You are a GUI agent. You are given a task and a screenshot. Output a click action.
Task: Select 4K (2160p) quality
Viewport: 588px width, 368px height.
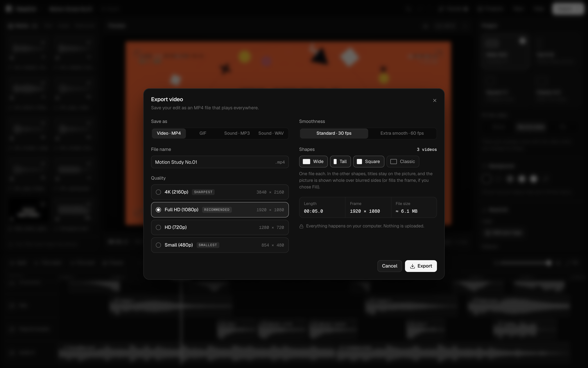point(220,192)
